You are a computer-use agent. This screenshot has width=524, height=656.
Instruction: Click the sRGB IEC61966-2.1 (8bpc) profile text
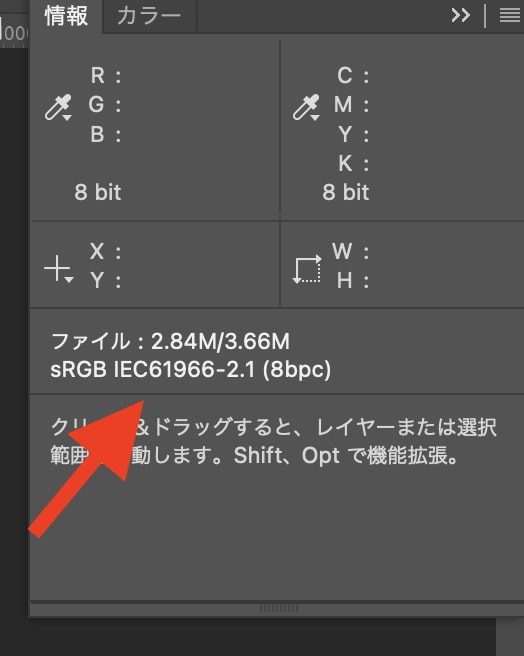click(190, 369)
